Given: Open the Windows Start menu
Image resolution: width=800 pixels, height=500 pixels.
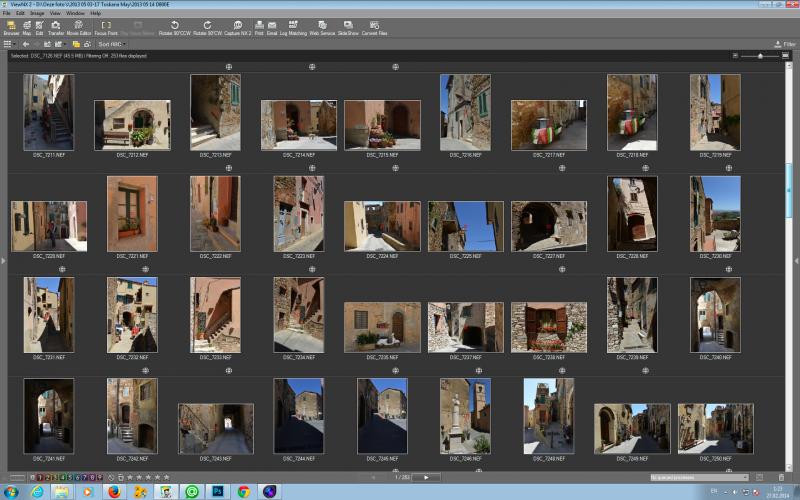Looking at the screenshot, I should click(x=11, y=492).
